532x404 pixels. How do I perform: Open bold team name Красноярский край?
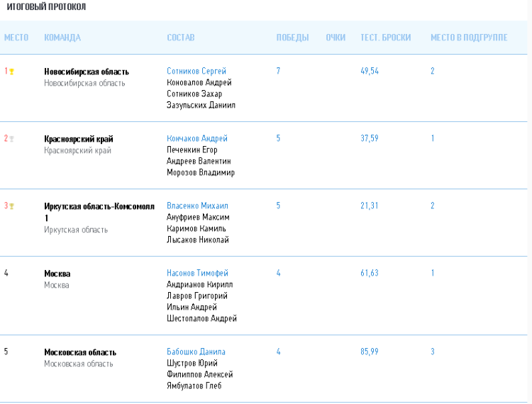click(79, 139)
